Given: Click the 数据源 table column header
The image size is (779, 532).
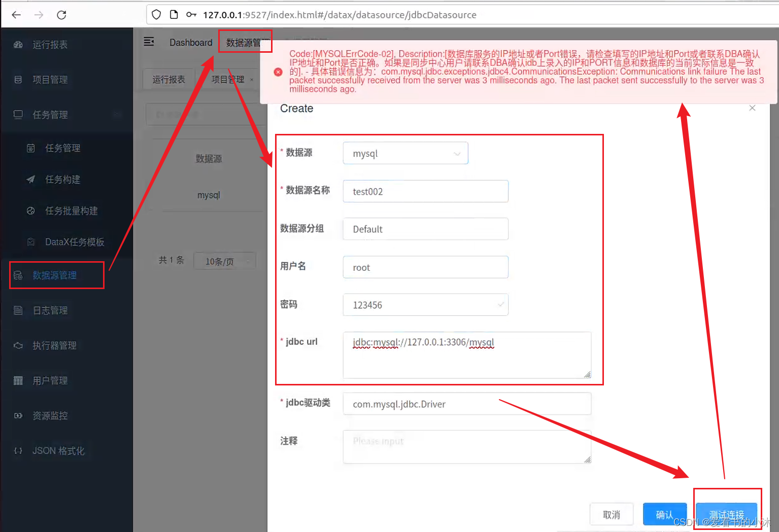Looking at the screenshot, I should [209, 159].
